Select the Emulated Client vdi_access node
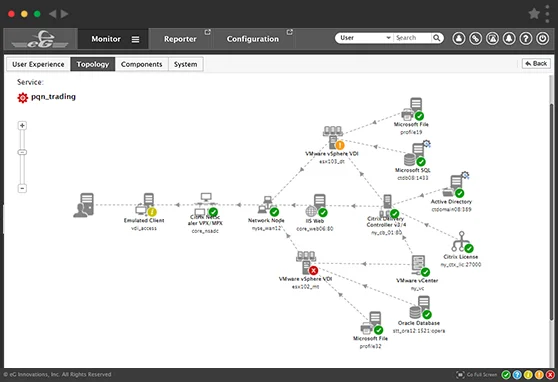 pos(146,204)
